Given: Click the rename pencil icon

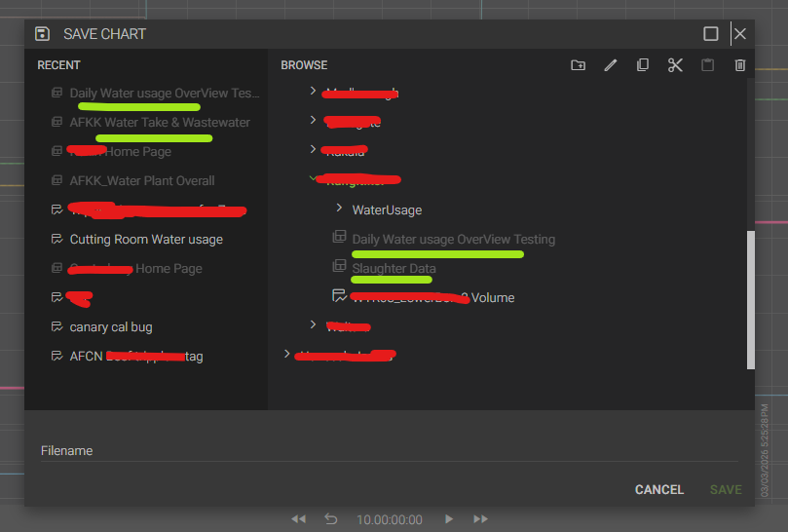Looking at the screenshot, I should [x=610, y=65].
